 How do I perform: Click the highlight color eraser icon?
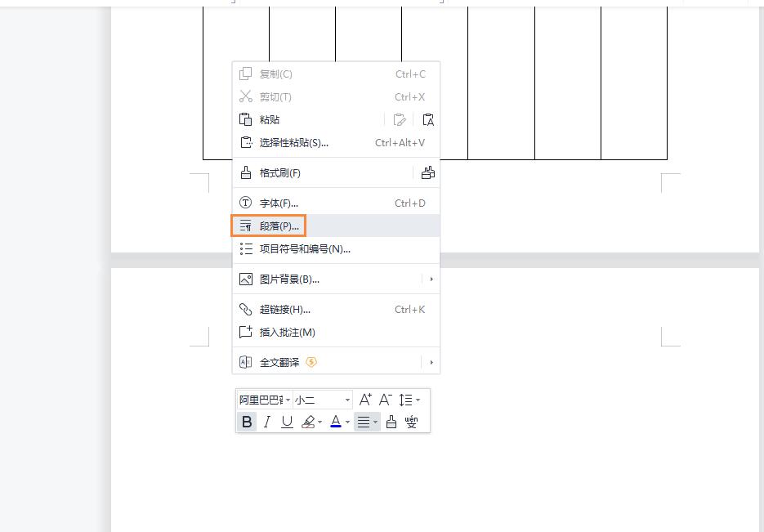308,422
